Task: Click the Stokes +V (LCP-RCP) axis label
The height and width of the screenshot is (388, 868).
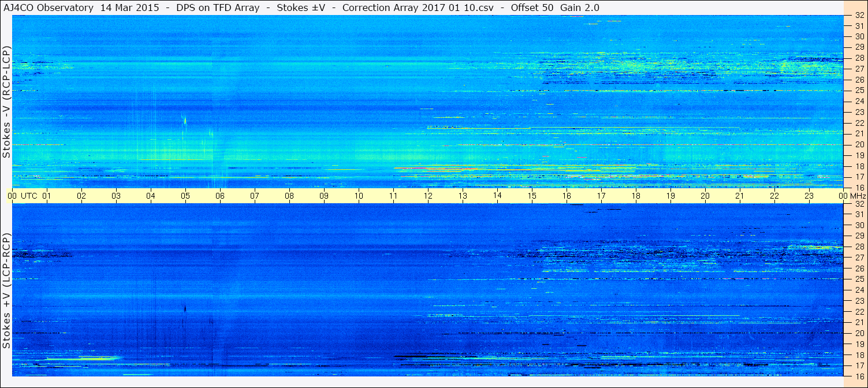Action: [6, 292]
